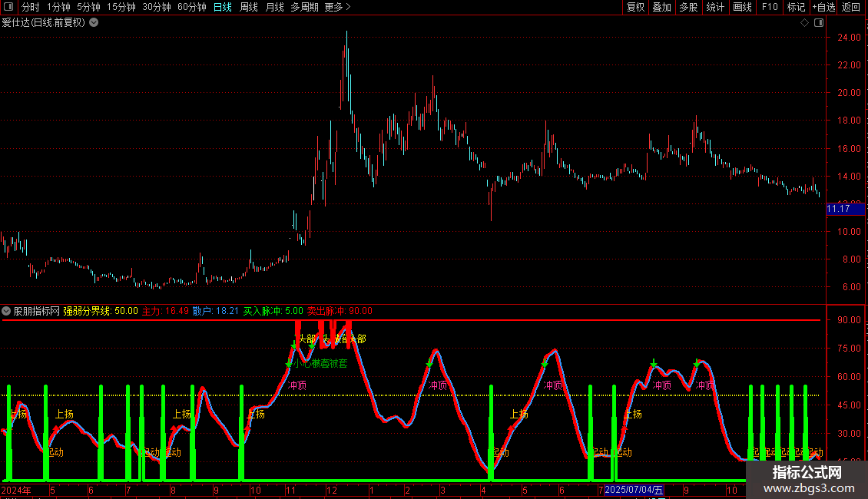Click 卖出脉冲: 90.00 value
The image size is (868, 499).
tap(340, 311)
